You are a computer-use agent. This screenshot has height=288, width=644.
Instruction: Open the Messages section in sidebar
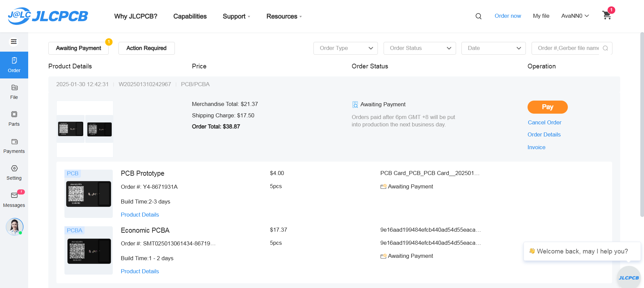point(14,199)
